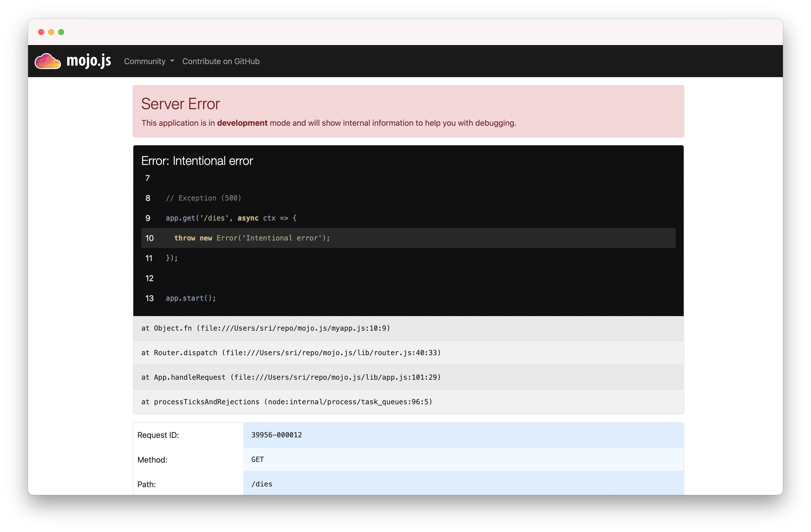Click the 'Request ID:' label
Image resolution: width=811 pixels, height=532 pixels.
pos(158,435)
